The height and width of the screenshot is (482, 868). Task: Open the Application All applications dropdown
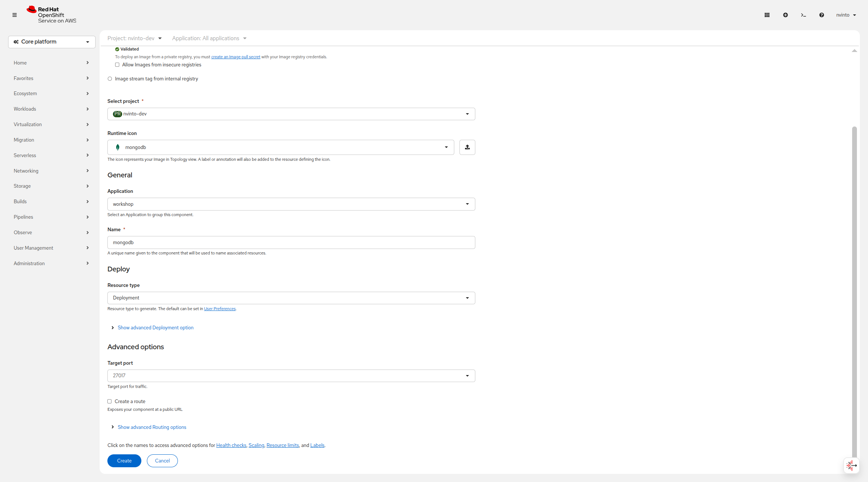(x=209, y=38)
